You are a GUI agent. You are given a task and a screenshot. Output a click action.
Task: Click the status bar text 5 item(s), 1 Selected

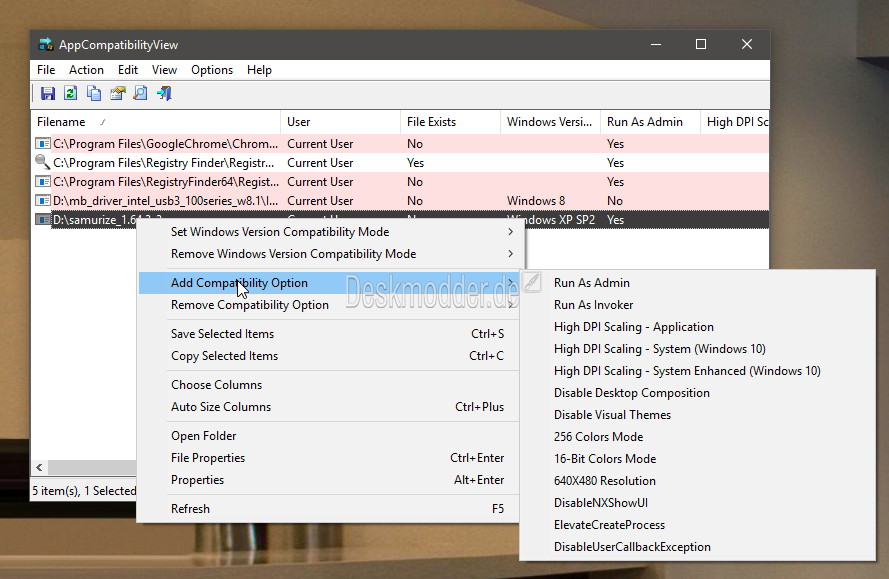tap(84, 491)
